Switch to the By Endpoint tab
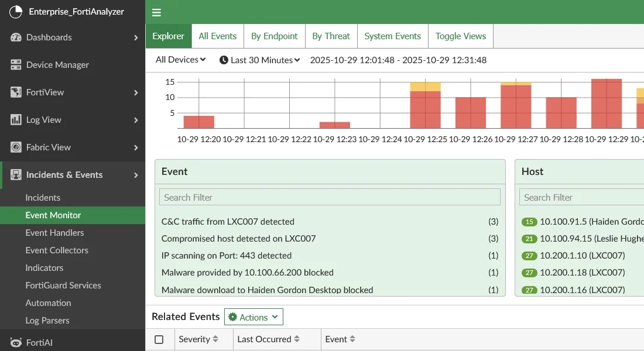The height and width of the screenshot is (351, 644). click(x=275, y=36)
